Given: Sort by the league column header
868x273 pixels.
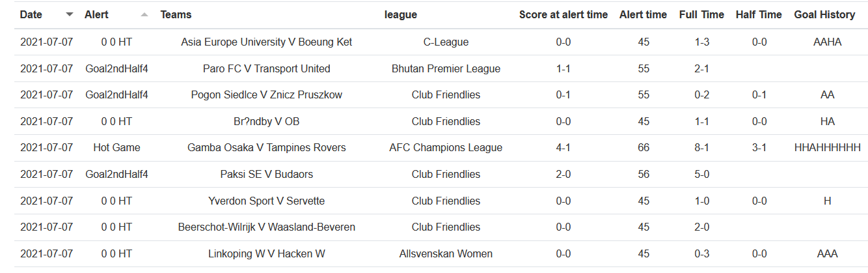Looking at the screenshot, I should pyautogui.click(x=401, y=14).
